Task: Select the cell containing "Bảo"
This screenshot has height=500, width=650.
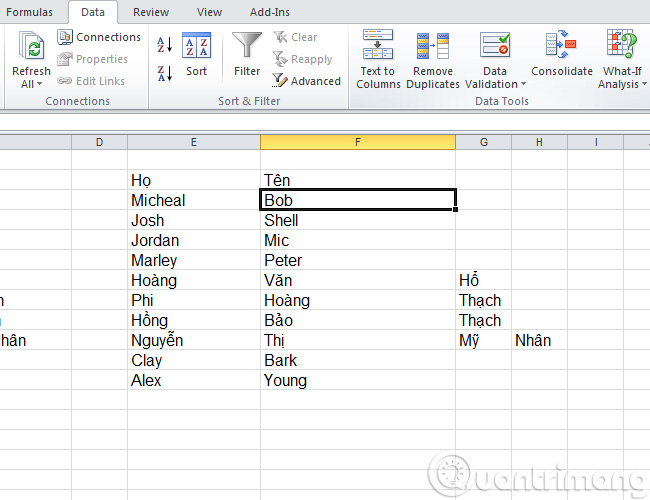Action: (358, 320)
